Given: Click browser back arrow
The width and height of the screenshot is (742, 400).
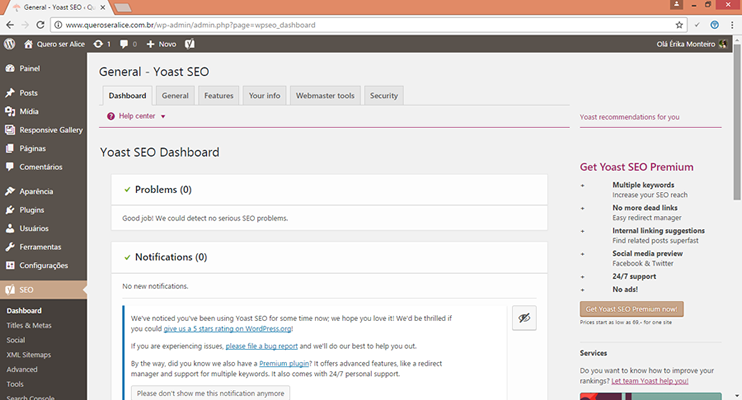Looking at the screenshot, I should point(10,25).
